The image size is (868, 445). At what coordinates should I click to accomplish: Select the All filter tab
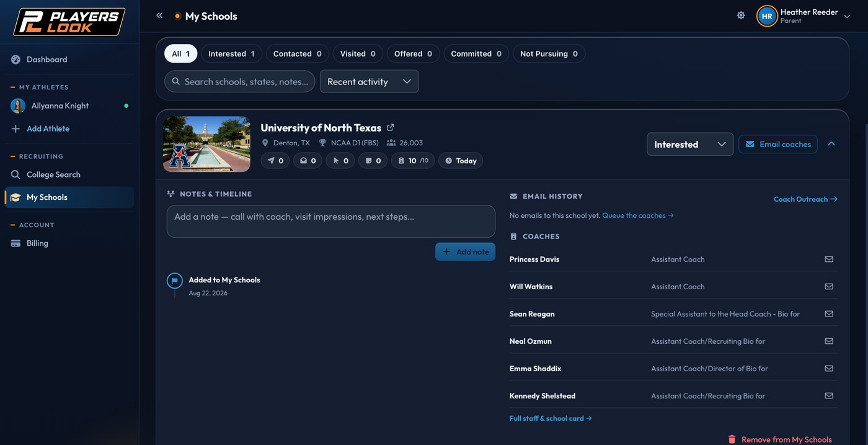tap(180, 53)
